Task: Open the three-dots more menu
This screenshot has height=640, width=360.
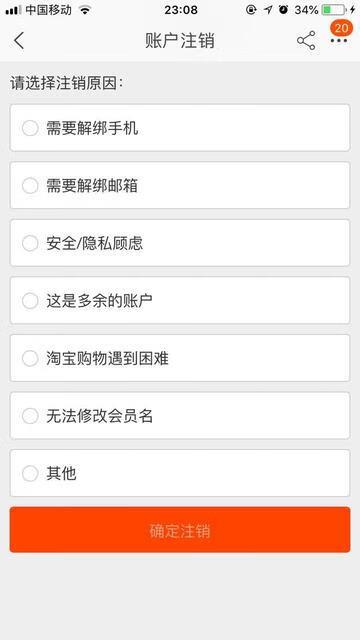Action: tap(339, 41)
